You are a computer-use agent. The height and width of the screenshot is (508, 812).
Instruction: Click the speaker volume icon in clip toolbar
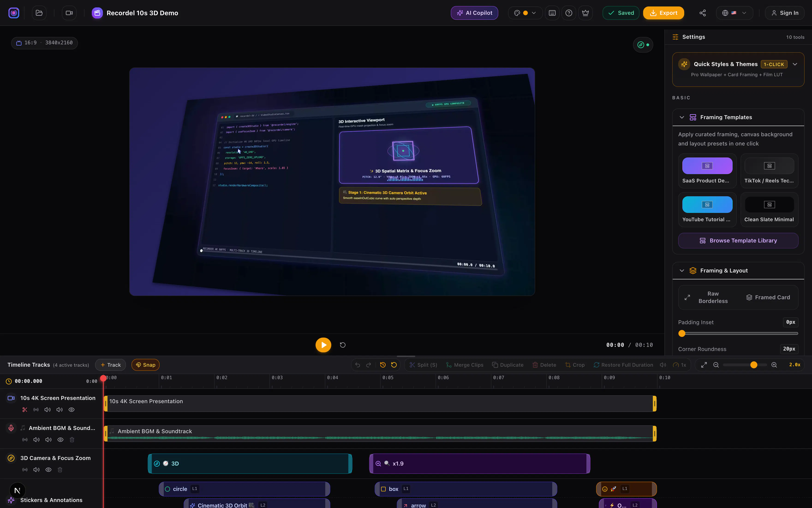[x=663, y=365]
